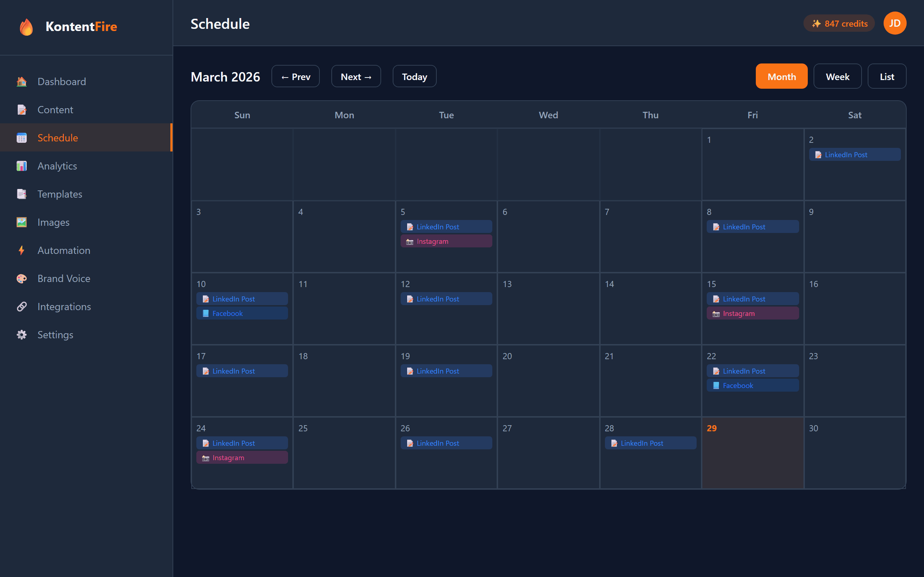Screen dimensions: 924x577
Task: Switch to Week view
Action: point(837,76)
